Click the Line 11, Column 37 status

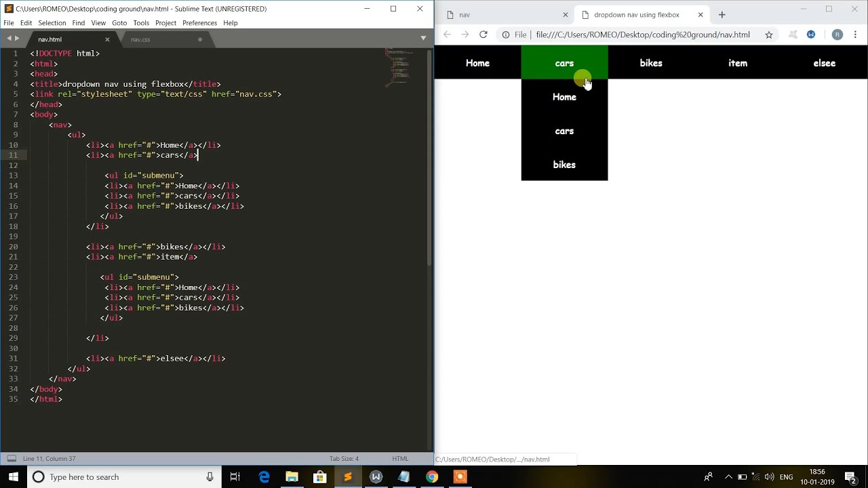point(49,459)
